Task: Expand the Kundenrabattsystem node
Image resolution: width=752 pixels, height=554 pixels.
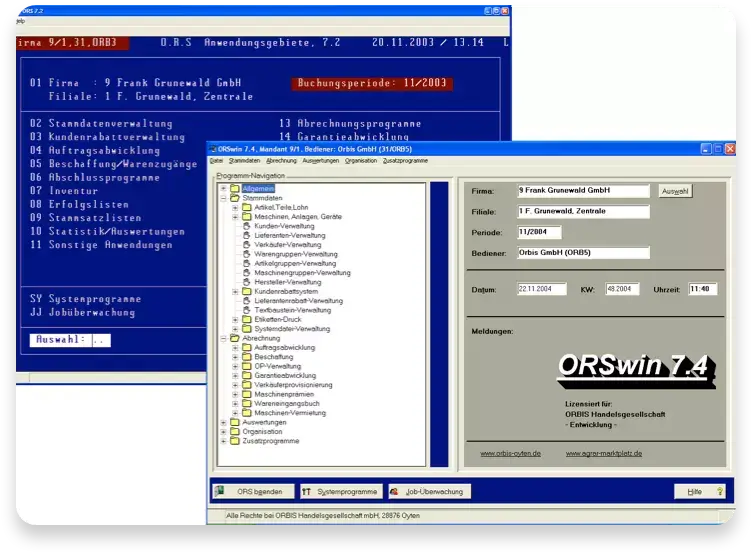Action: pos(235,291)
